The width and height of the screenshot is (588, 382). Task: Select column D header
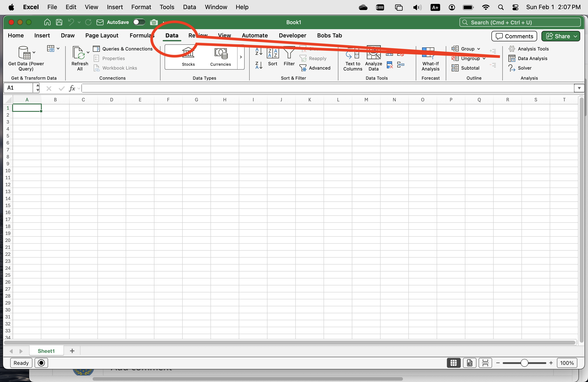point(112,100)
